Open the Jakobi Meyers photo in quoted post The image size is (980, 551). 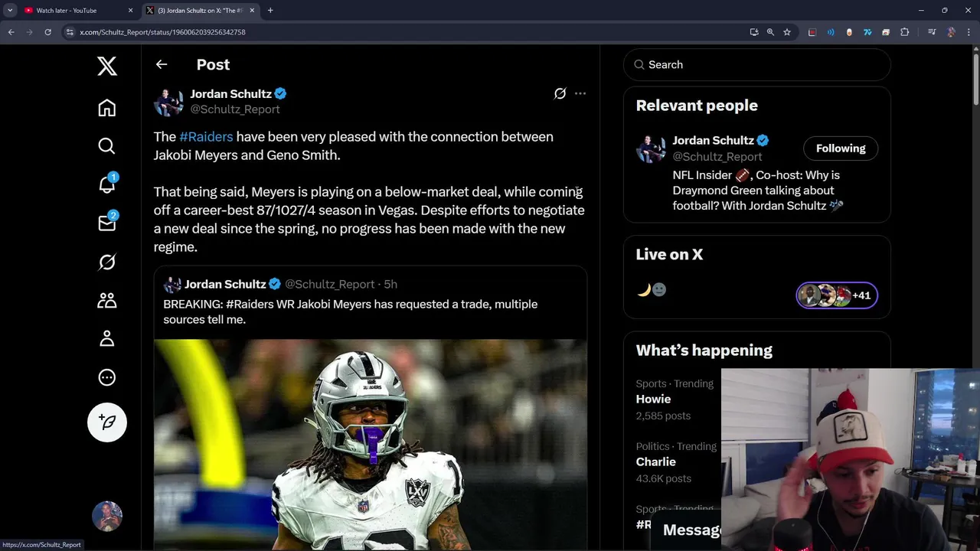pos(371,444)
